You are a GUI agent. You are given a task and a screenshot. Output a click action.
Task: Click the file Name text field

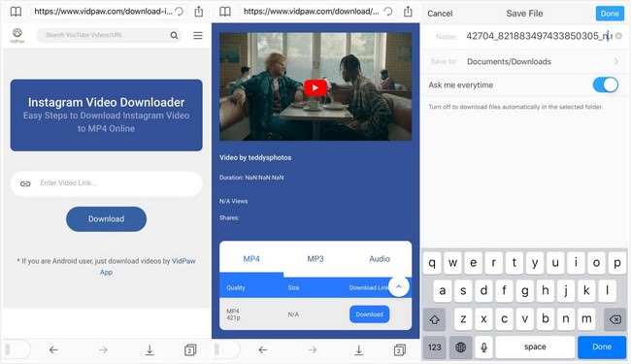pos(539,36)
